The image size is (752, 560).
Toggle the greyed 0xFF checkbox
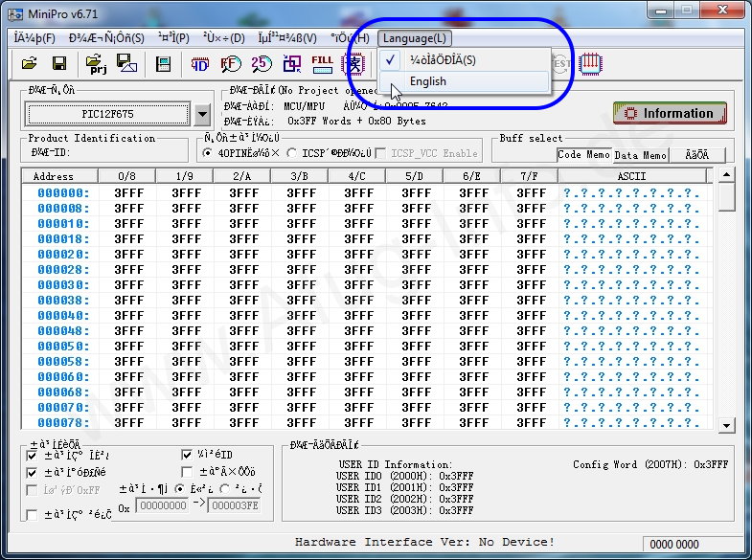pyautogui.click(x=32, y=490)
